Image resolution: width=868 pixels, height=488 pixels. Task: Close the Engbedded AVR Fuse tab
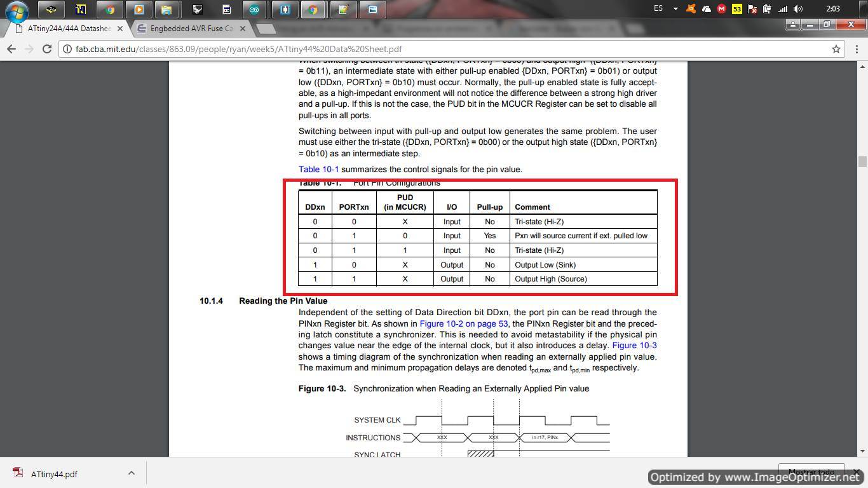[x=241, y=29]
